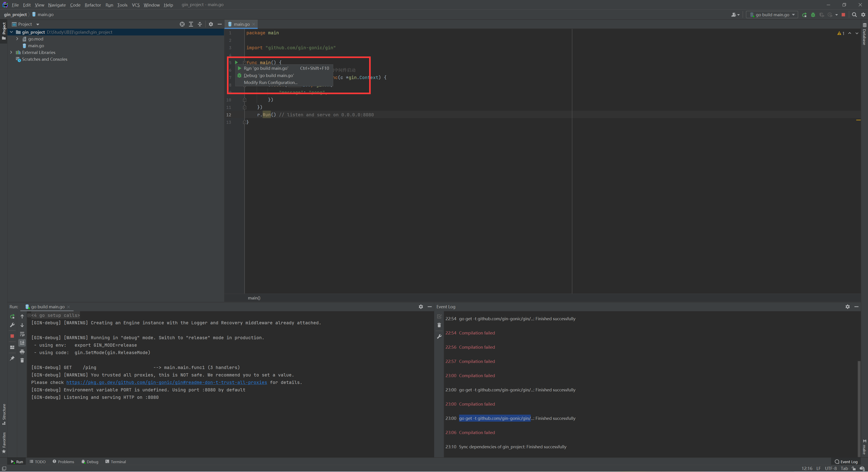Clear Run console with trash icon
Screen dimensions: 868x472
click(22, 361)
